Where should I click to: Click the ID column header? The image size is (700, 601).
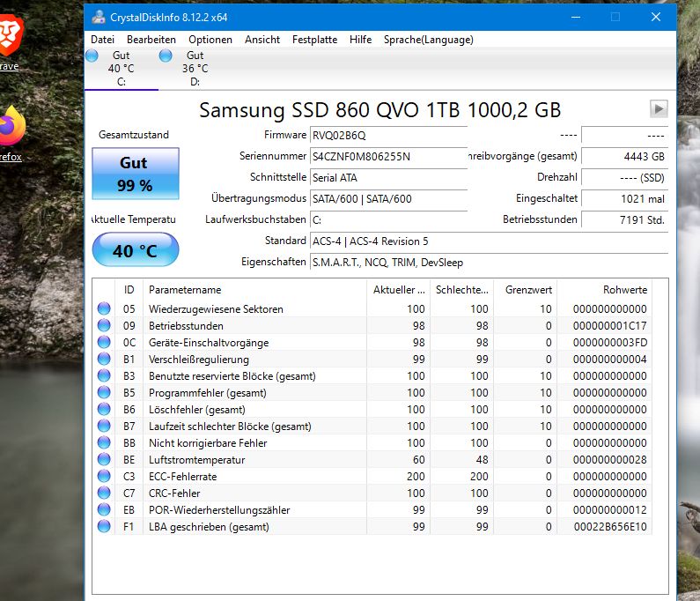pyautogui.click(x=129, y=290)
